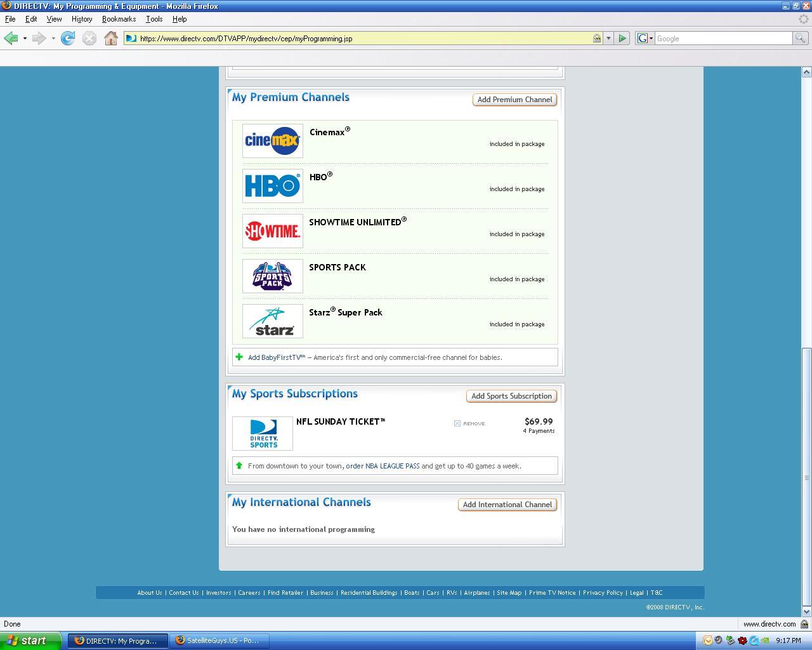Click the SHOWTIME UNLIMITED channel name
Screen dimensions: 812x650
coord(358,222)
